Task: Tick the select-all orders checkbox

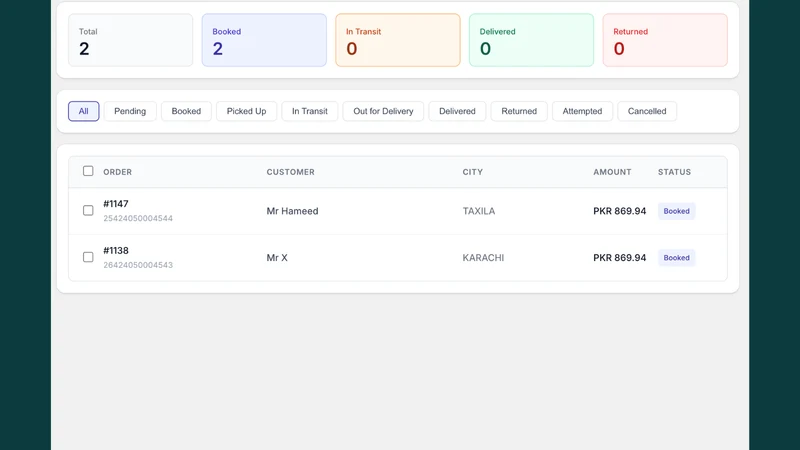Action: 88,171
